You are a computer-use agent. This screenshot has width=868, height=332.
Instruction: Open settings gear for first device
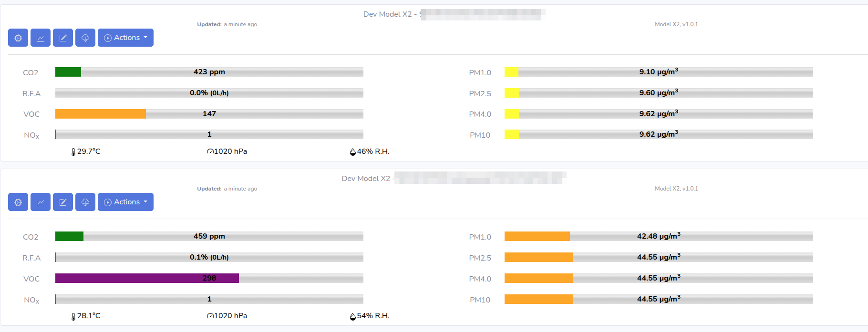tap(18, 38)
